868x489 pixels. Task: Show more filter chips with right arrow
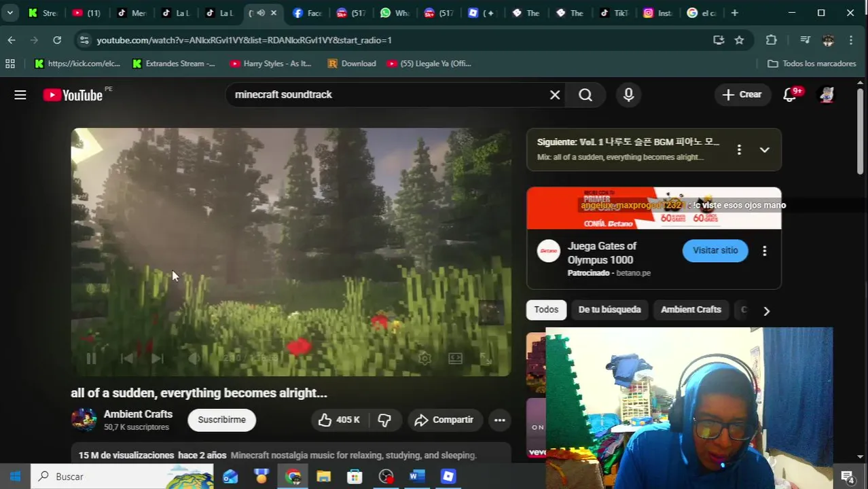(x=766, y=310)
